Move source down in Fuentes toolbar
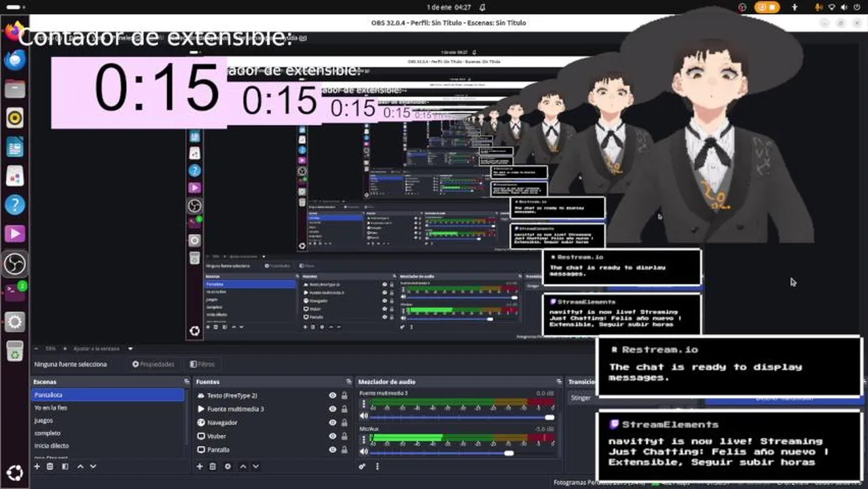The height and width of the screenshot is (489, 868). point(255,467)
